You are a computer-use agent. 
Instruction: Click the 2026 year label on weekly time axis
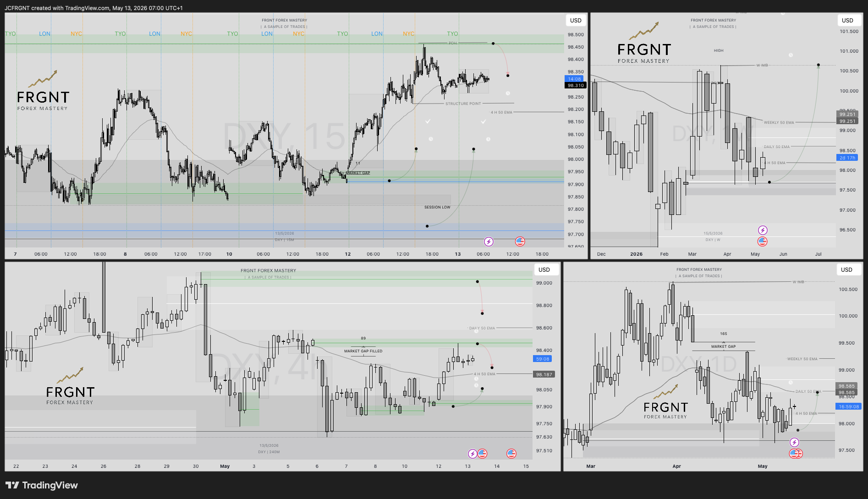(x=636, y=254)
